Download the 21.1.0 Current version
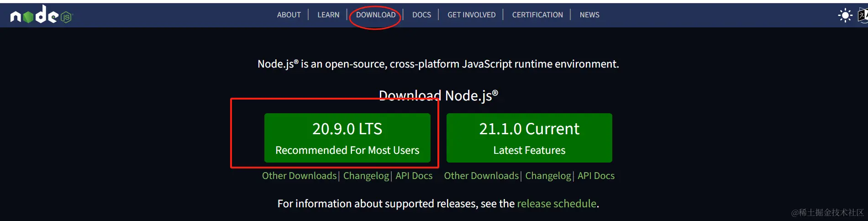868x221 pixels. 529,138
